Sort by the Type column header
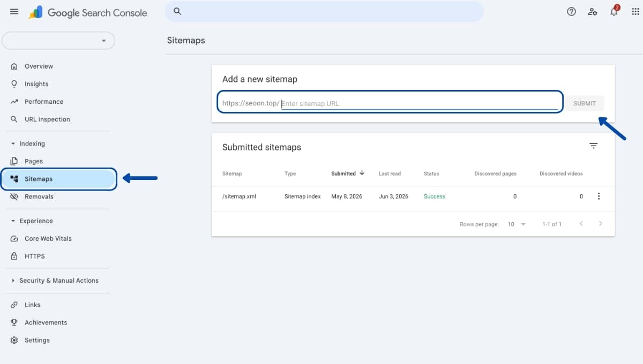The height and width of the screenshot is (364, 643). pos(290,173)
